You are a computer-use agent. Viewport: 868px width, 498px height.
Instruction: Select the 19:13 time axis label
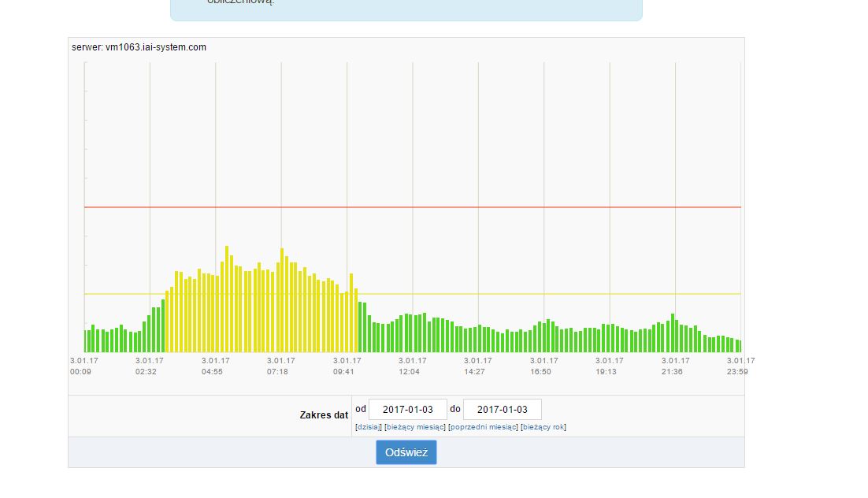point(606,372)
